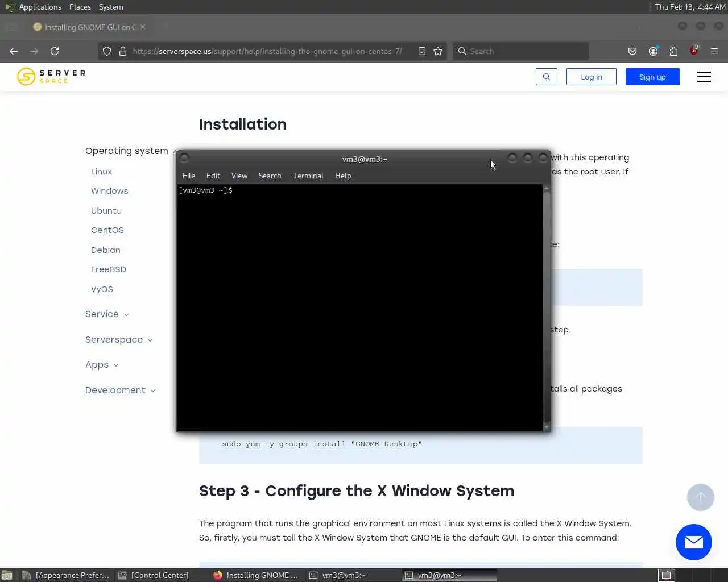Go back using browser back arrow
Viewport: 728px width, 582px height.
[14, 51]
